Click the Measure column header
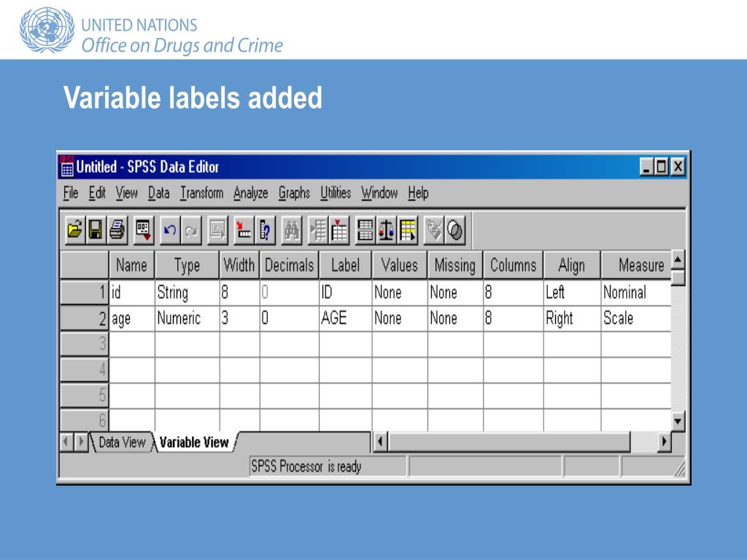The height and width of the screenshot is (560, 747). pos(637,265)
